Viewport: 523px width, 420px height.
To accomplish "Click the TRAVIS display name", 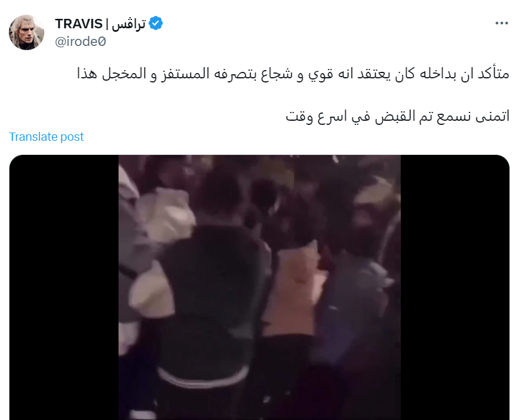I will click(79, 24).
